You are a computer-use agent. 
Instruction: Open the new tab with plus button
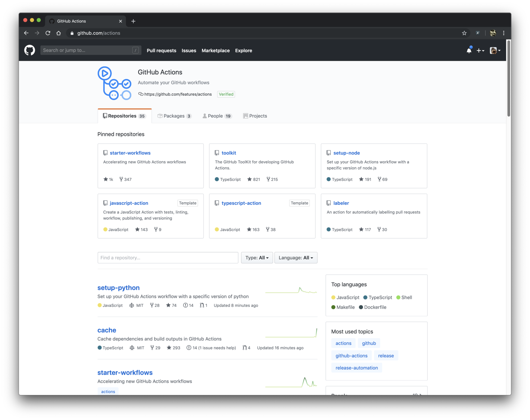(133, 21)
